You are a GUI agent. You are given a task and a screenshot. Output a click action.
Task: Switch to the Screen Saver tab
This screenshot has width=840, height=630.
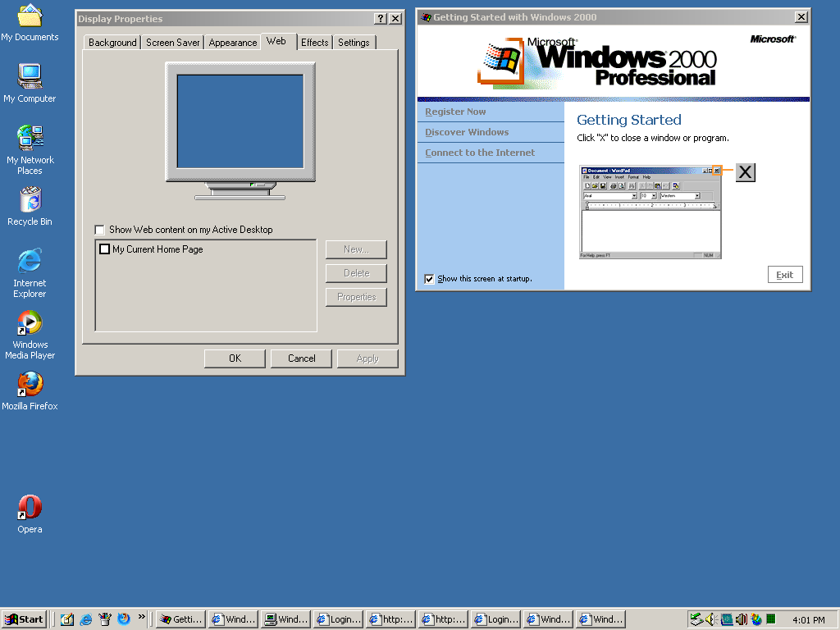tap(172, 43)
